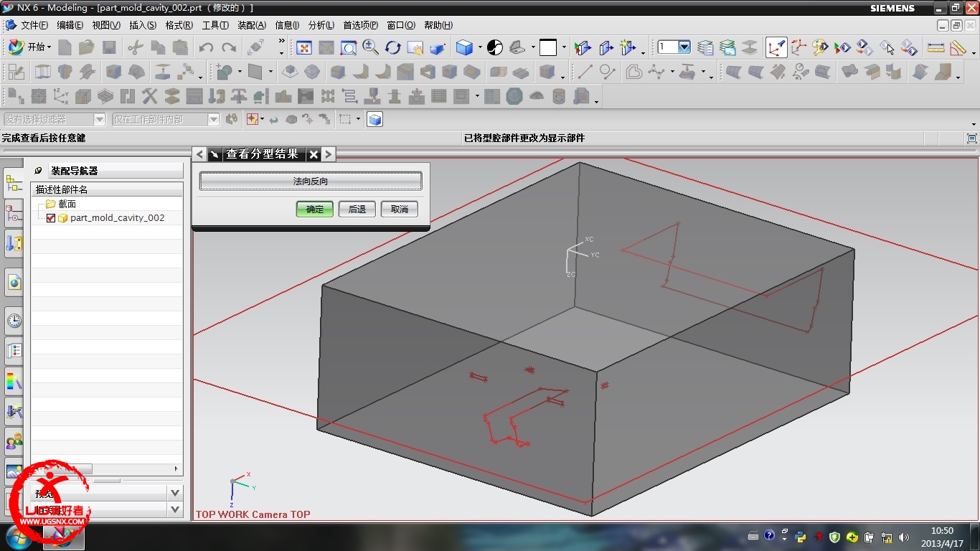This screenshot has height=551, width=980.
Task: Open the snap point options dropdown arrow
Action: (262, 119)
